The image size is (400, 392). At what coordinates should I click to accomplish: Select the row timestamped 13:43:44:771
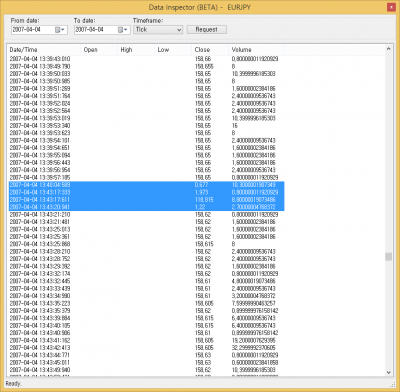point(146,355)
